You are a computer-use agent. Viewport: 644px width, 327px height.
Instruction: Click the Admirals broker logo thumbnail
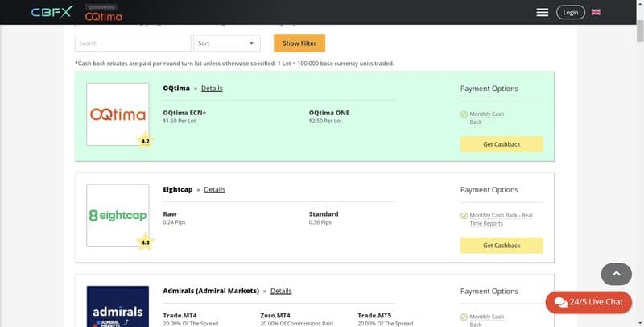click(118, 306)
